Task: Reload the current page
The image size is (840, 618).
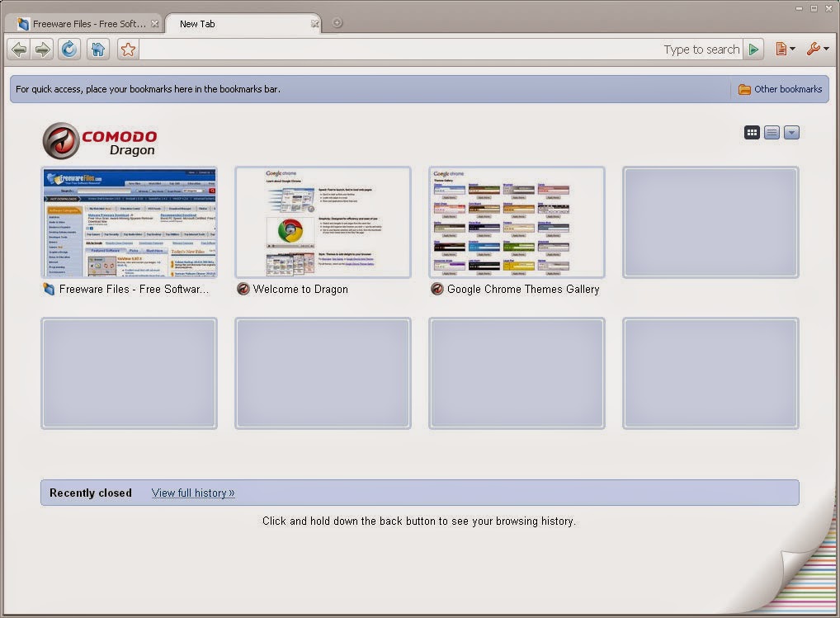Action: [69, 50]
